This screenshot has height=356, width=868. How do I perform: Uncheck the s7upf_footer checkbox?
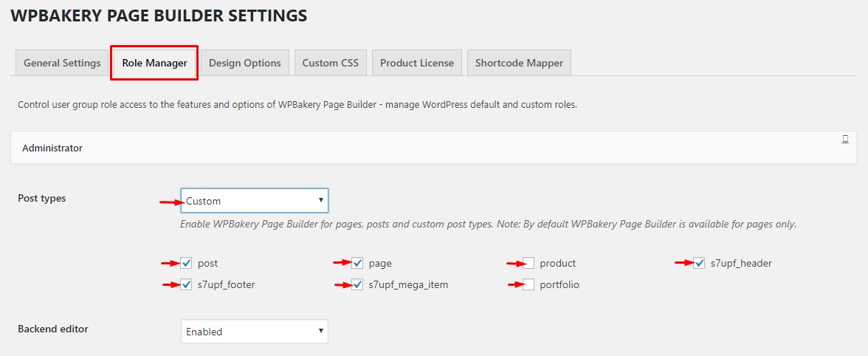pyautogui.click(x=186, y=284)
